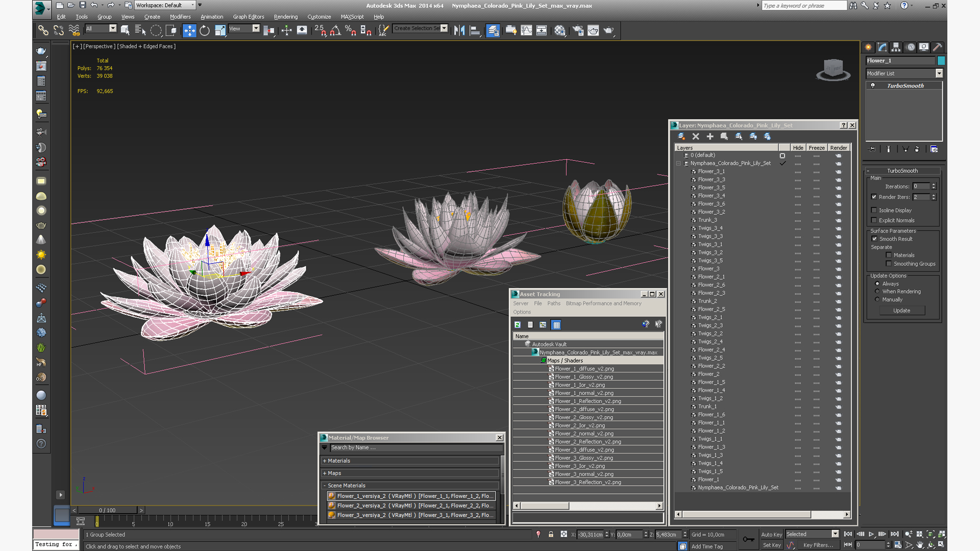The image size is (980, 551).
Task: Expand Materials group in Material/Map Browser
Action: (325, 461)
